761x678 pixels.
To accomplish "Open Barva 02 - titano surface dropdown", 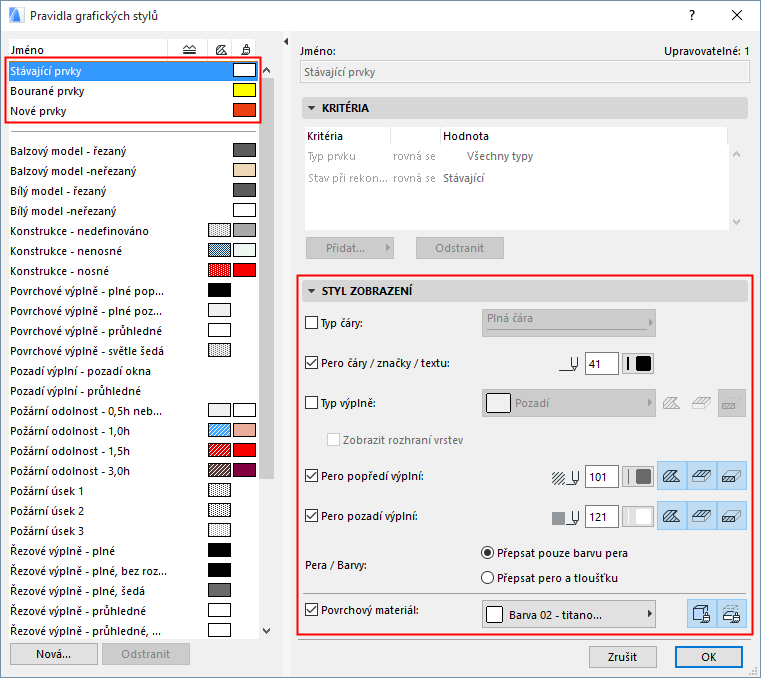I will 569,614.
